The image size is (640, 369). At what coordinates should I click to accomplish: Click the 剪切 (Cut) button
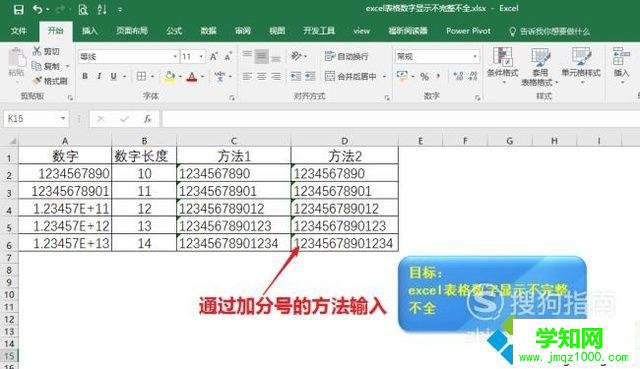click(47, 51)
